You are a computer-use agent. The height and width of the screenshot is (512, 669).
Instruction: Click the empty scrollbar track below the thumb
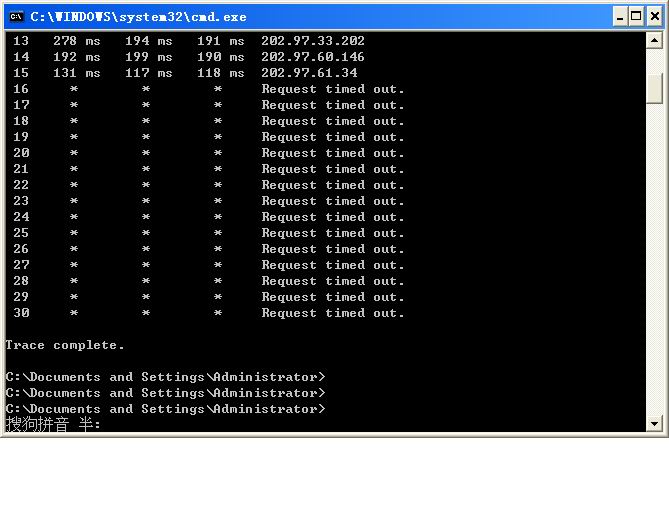tap(655, 260)
